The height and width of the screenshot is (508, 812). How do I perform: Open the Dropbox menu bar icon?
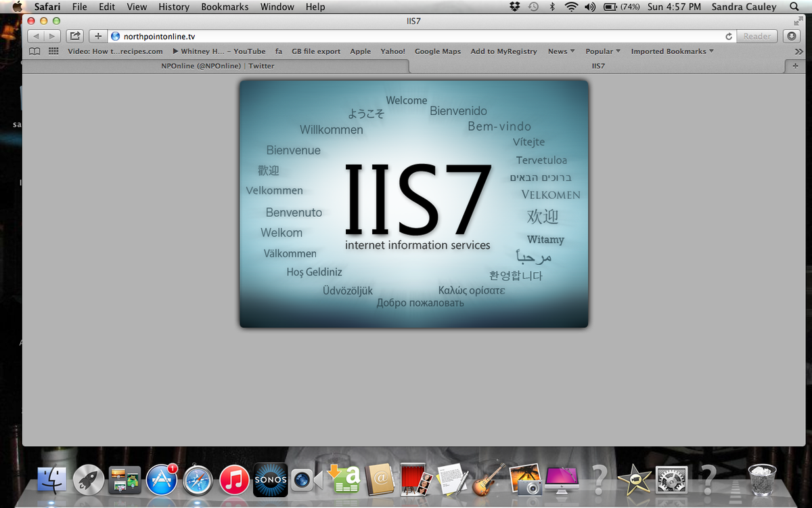tap(515, 7)
